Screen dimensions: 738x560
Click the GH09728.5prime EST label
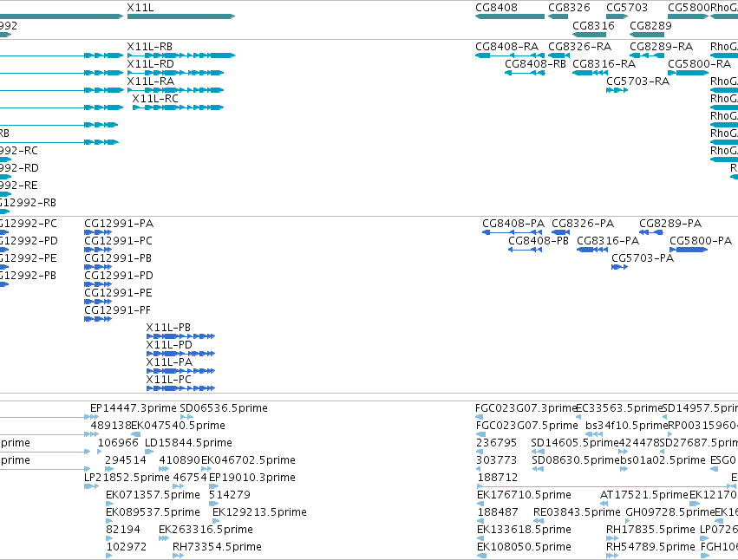[x=670, y=513]
